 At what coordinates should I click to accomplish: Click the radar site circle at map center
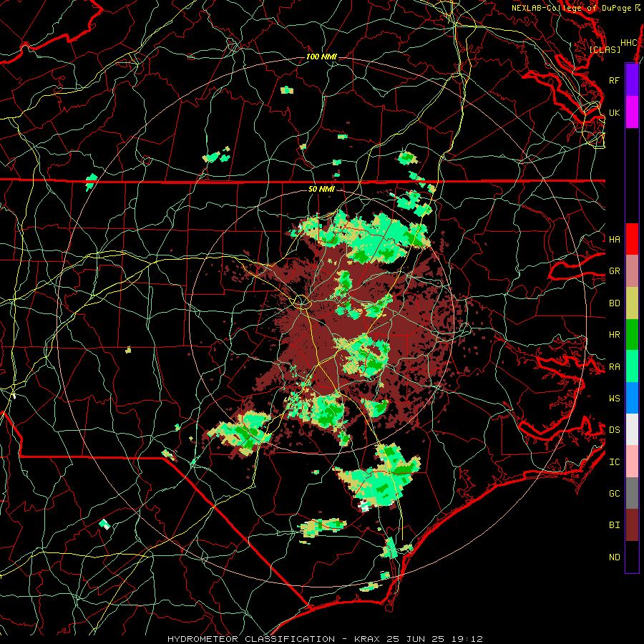pos(301,302)
